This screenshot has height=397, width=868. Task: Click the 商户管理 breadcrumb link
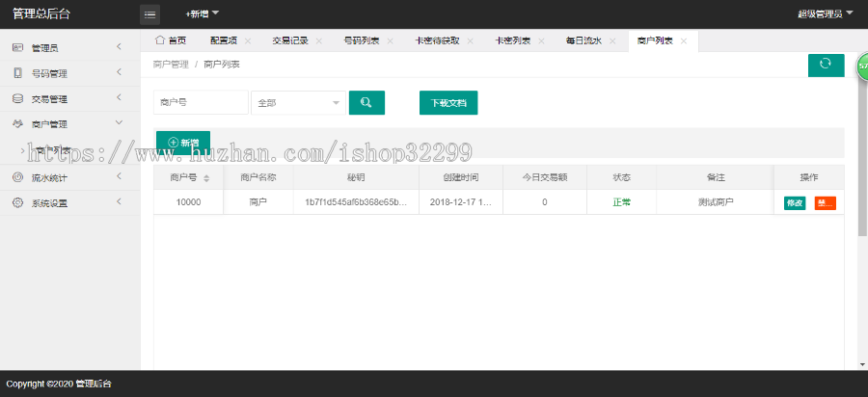tap(171, 65)
